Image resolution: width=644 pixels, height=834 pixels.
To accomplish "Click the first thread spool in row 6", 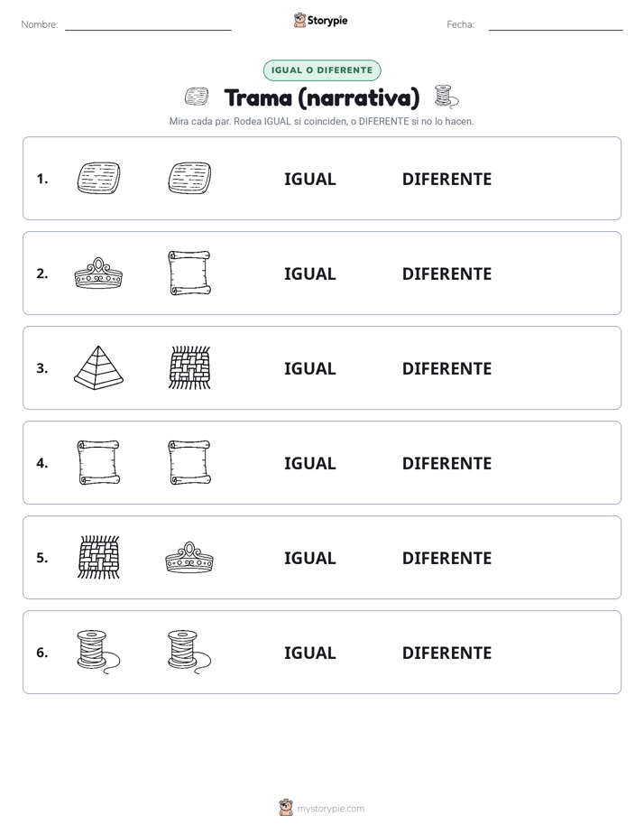I will pos(99,652).
